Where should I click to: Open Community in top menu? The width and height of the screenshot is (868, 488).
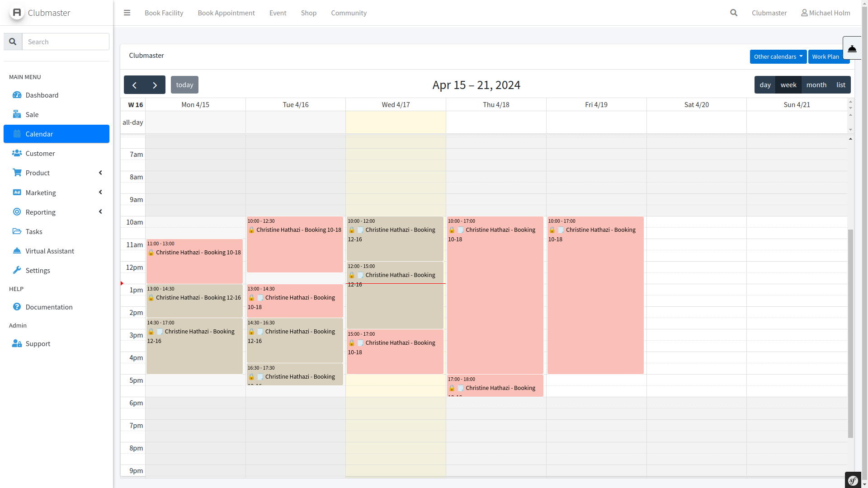point(349,13)
